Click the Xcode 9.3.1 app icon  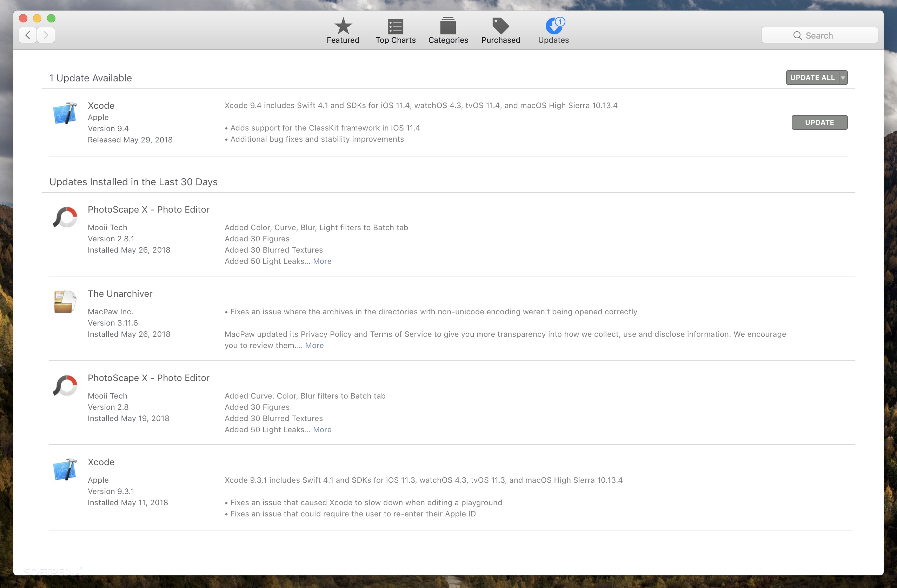coord(65,470)
